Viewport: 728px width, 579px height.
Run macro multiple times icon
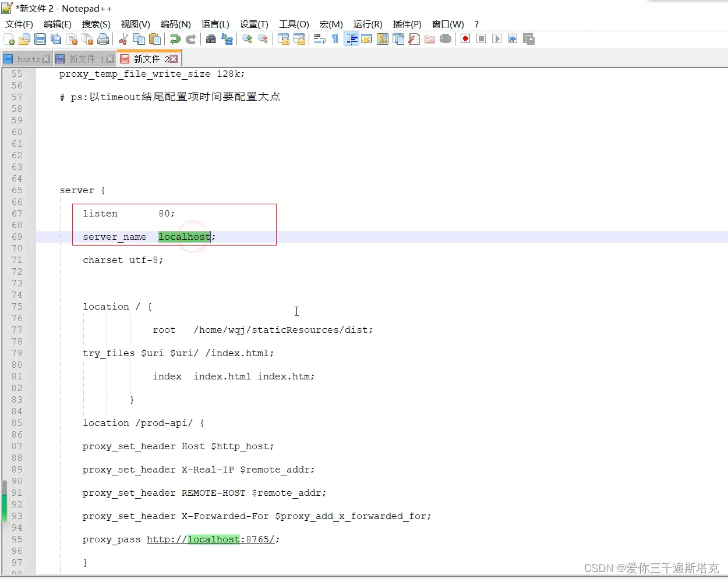click(513, 39)
